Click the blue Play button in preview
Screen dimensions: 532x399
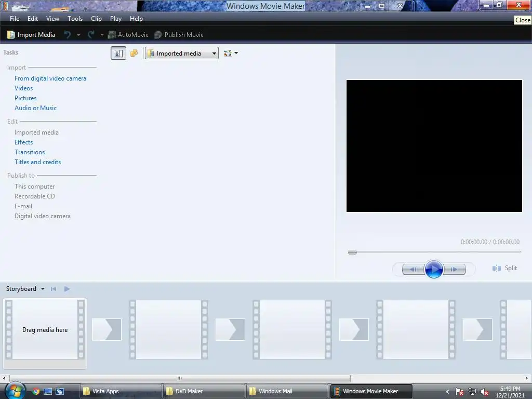pyautogui.click(x=434, y=269)
